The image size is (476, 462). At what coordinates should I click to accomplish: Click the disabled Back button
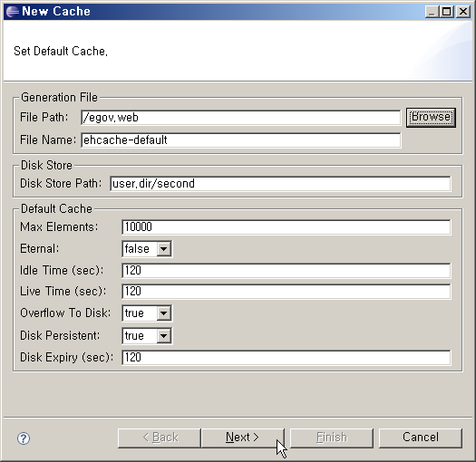tap(160, 438)
